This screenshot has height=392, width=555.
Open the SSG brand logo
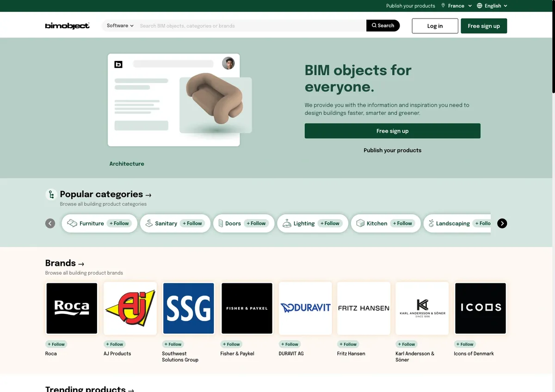[189, 308]
